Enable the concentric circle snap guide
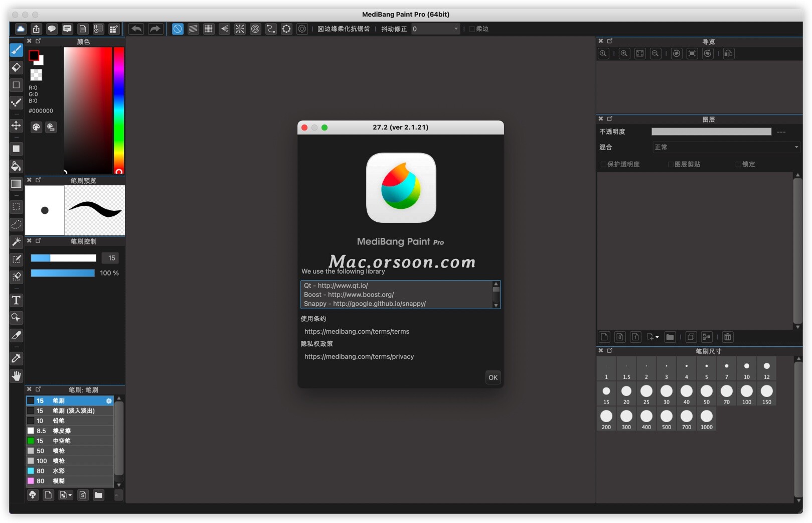 255,29
